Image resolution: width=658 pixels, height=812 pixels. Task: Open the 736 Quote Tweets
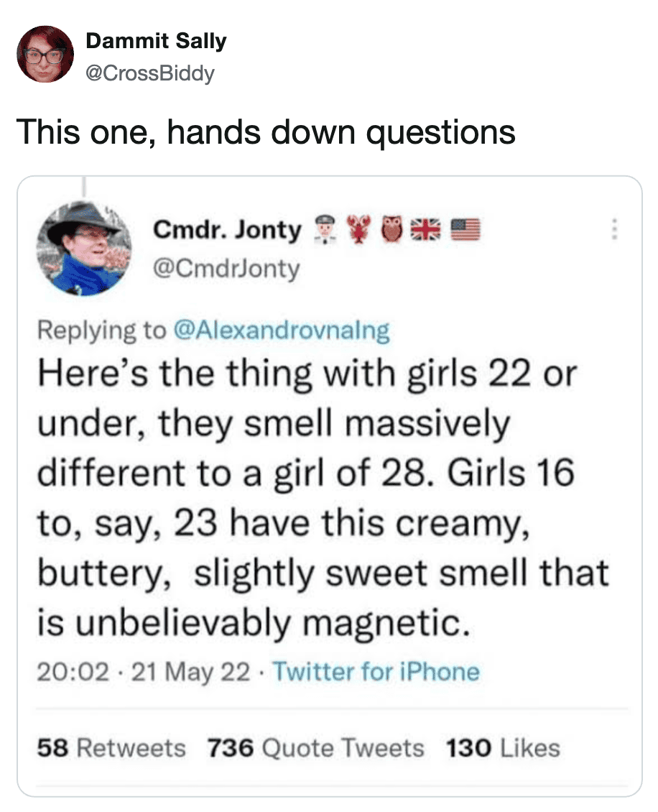tap(316, 748)
